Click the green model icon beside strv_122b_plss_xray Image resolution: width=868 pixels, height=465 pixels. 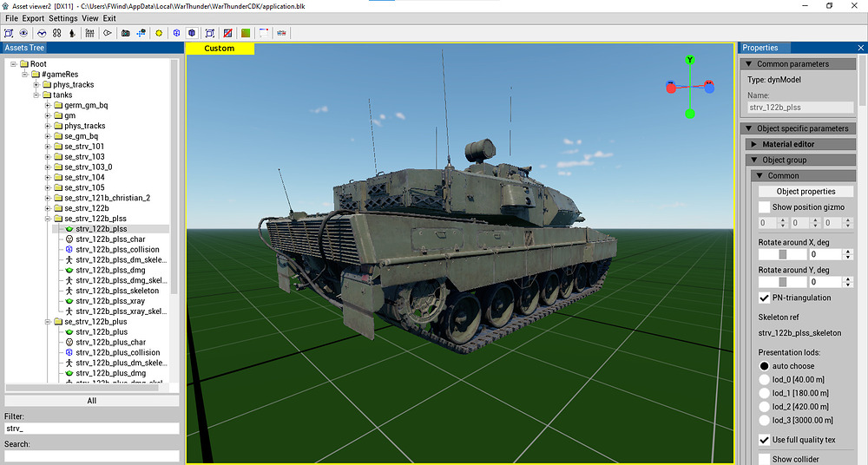pyautogui.click(x=69, y=301)
